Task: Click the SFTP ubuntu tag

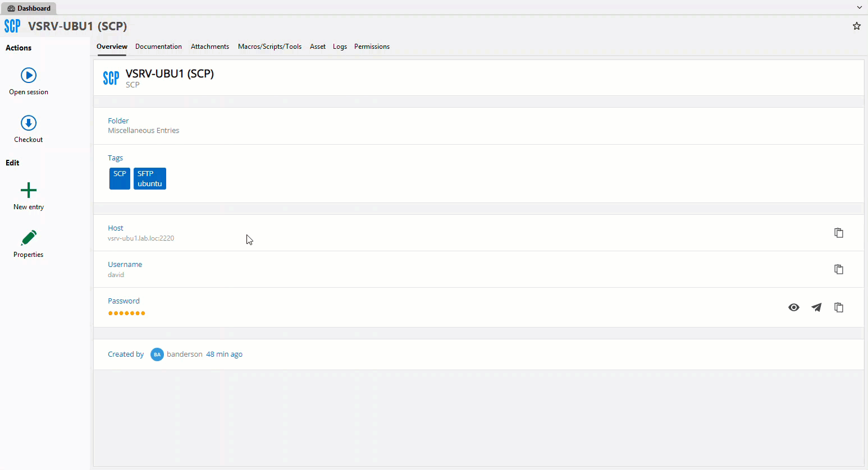Action: coord(150,178)
